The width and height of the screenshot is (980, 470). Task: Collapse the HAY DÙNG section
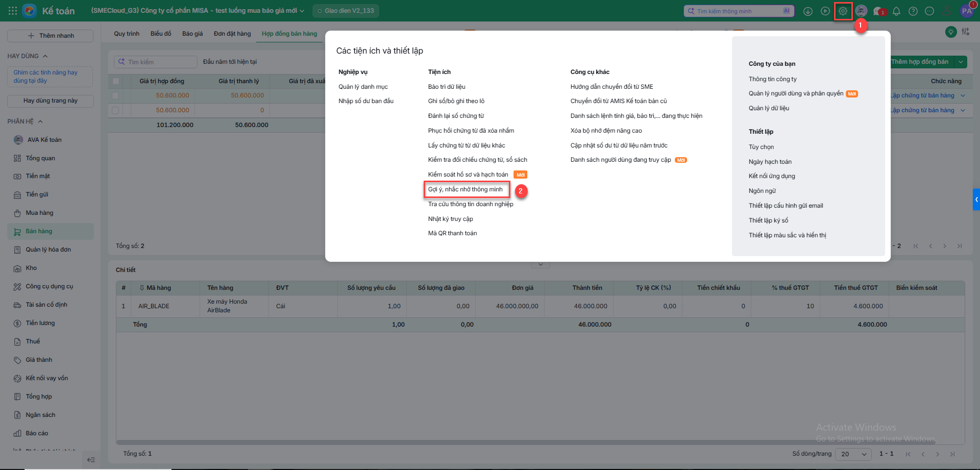(x=45, y=56)
